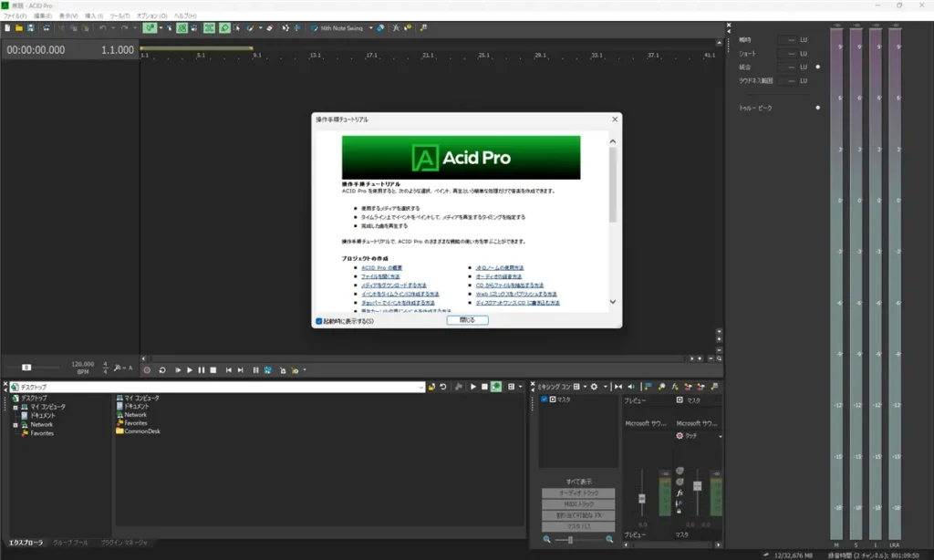Click the Mixing Console settings gear icon
934x560 pixels.
[594, 387]
